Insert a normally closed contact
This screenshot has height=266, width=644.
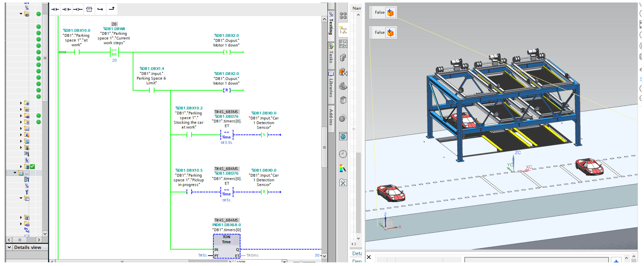pos(67,9)
